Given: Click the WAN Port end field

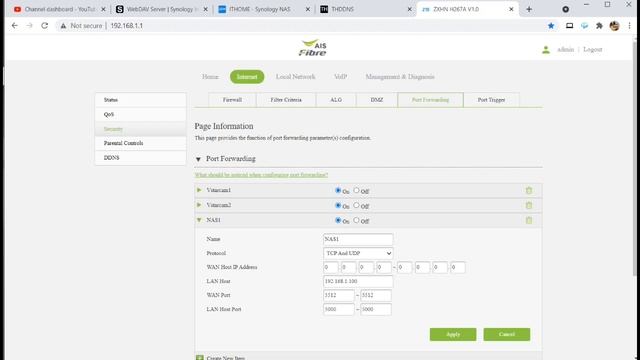Looking at the screenshot, I should coord(376,295).
